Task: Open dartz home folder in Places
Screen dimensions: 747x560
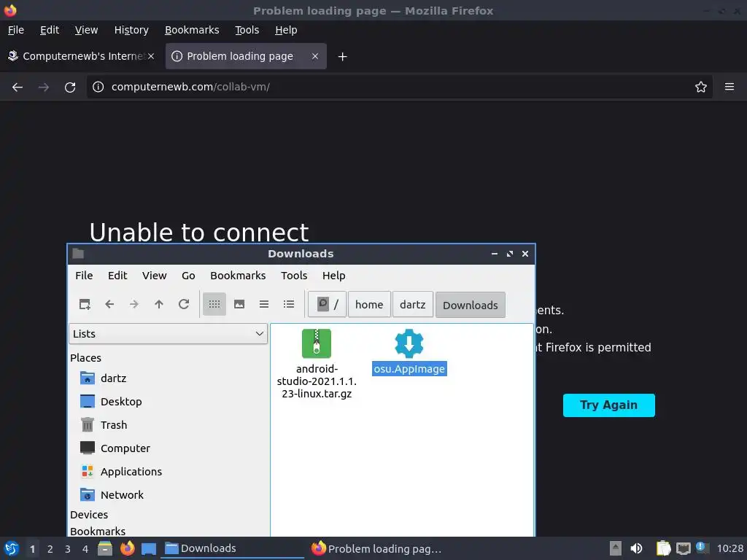Action: [x=113, y=378]
